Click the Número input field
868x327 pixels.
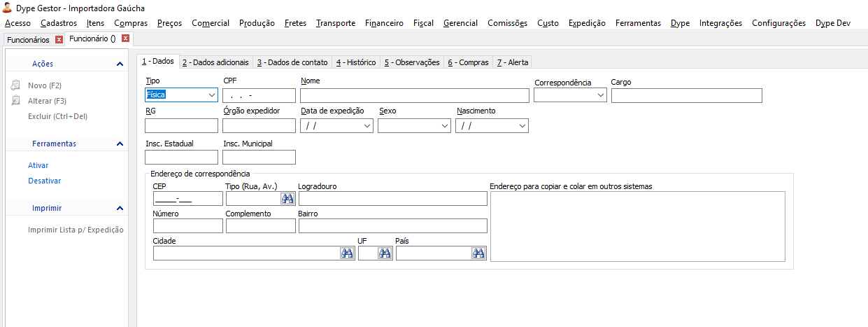(x=187, y=225)
